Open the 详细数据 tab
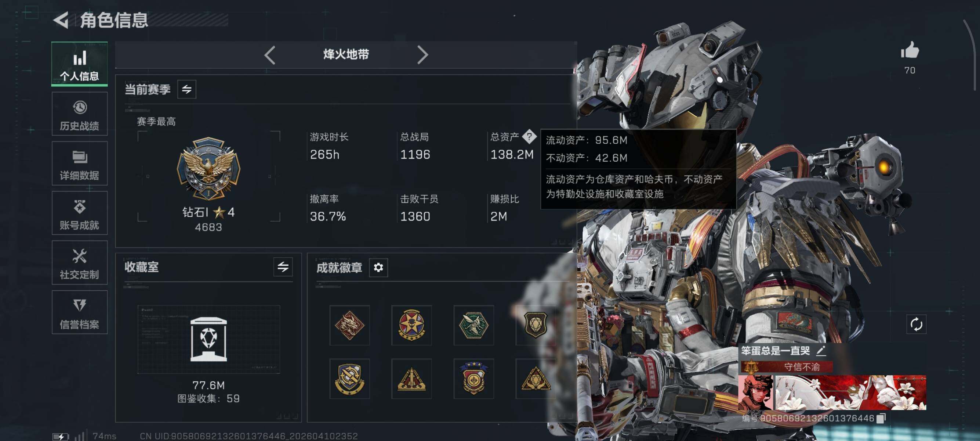The width and height of the screenshot is (980, 441). pyautogui.click(x=80, y=164)
